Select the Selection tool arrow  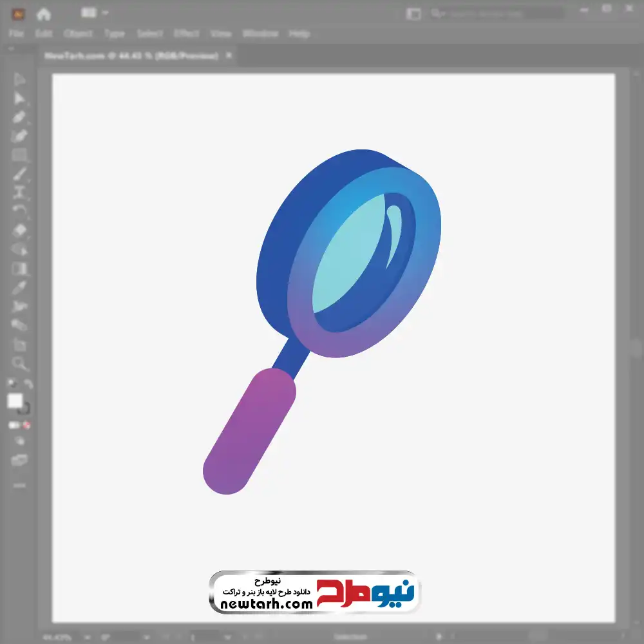[19, 79]
